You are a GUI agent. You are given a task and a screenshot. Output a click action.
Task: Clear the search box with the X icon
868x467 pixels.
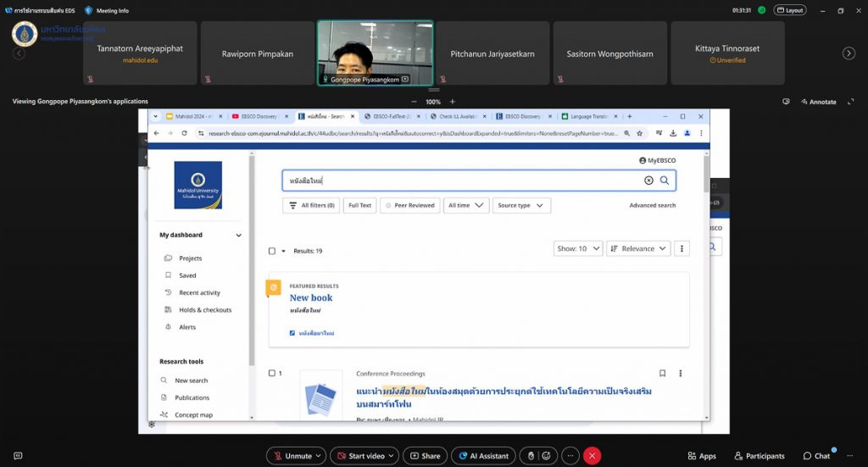tap(648, 181)
